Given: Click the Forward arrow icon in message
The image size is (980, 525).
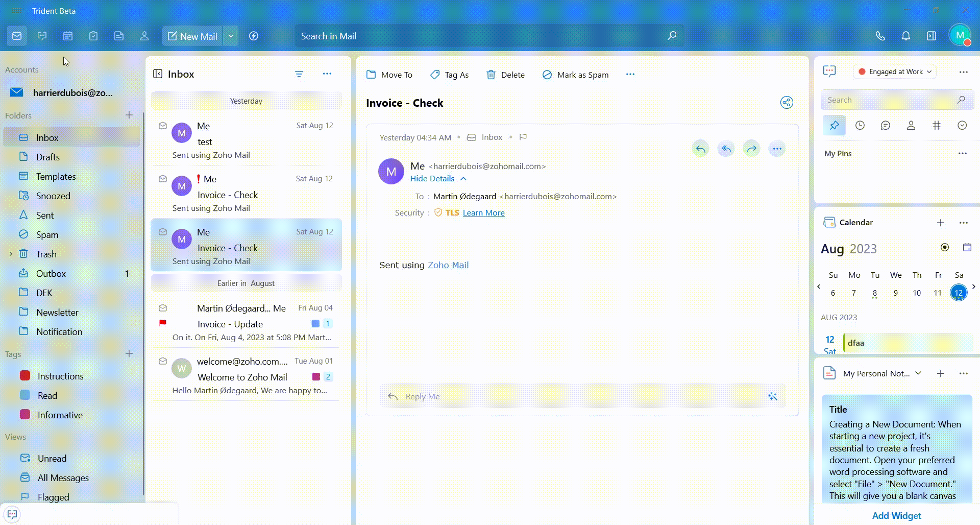Looking at the screenshot, I should tap(751, 149).
